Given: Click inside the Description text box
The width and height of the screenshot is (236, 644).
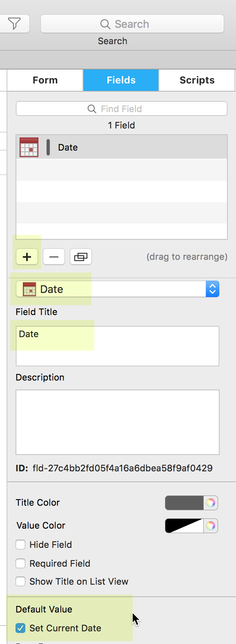Looking at the screenshot, I should (x=118, y=422).
